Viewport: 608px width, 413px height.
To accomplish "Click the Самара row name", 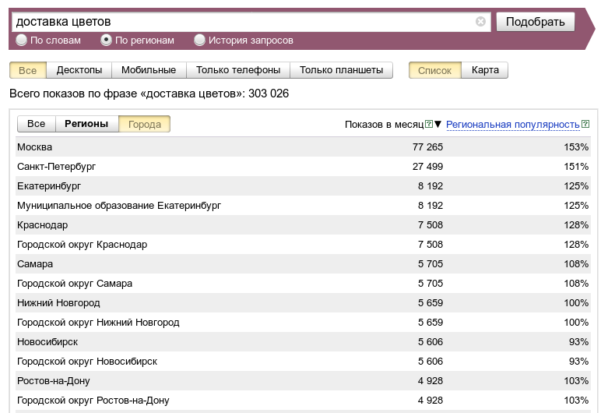I will tap(35, 264).
